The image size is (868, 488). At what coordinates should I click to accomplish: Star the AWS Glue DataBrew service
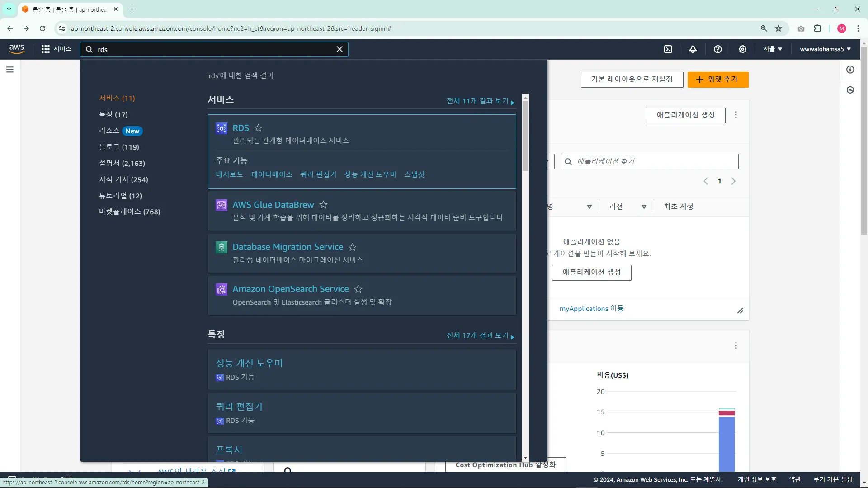point(323,205)
